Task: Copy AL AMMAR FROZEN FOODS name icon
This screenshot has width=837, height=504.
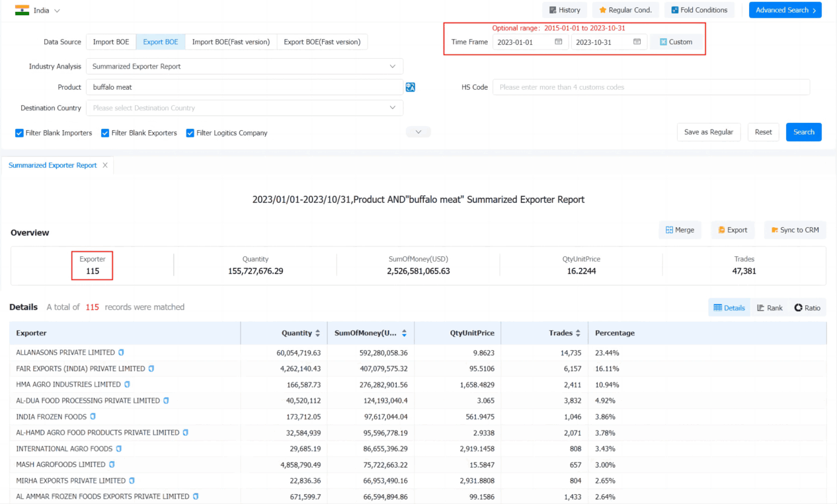Action: (x=196, y=496)
